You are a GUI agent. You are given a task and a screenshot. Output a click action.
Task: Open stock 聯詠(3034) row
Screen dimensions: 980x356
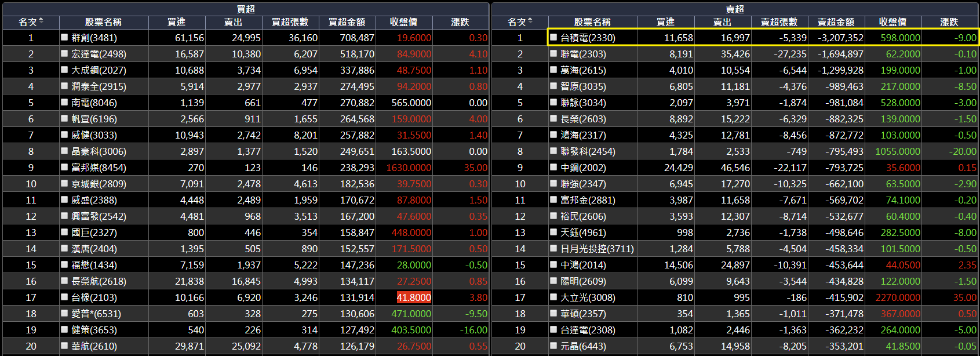pyautogui.click(x=735, y=102)
